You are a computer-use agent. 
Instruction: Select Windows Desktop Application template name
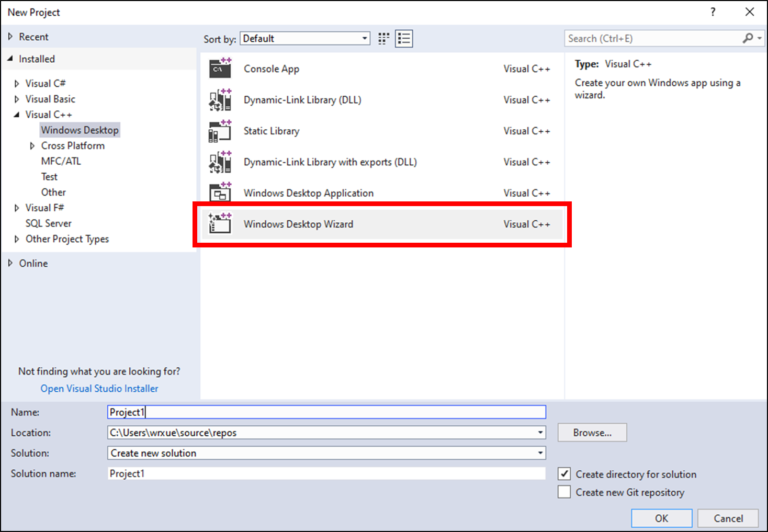[309, 193]
